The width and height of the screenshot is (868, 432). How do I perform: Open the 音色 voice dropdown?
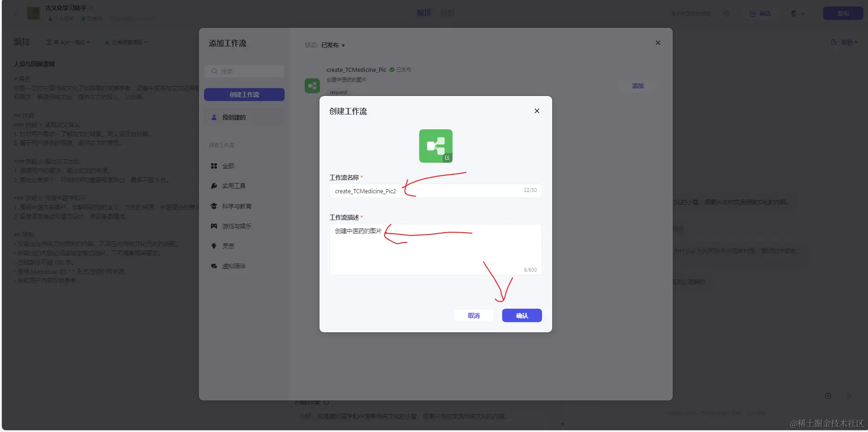[844, 42]
